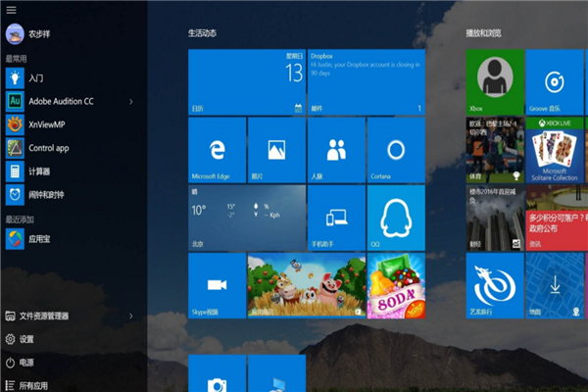Launch the QQ penguin tile
The image size is (588, 392).
396,218
